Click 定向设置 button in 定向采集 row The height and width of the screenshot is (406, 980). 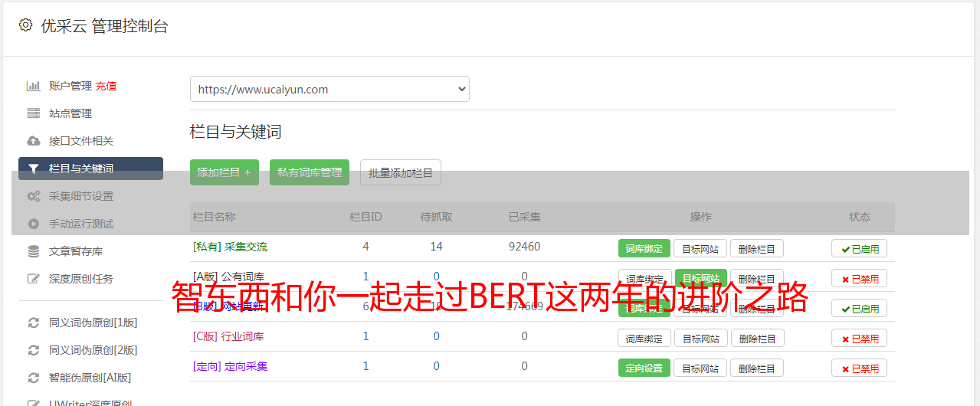[644, 368]
